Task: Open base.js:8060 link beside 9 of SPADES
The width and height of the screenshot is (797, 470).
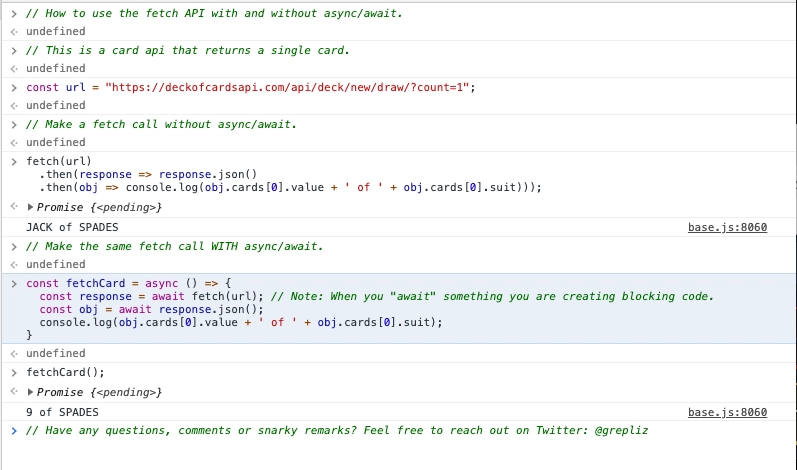Action: [727, 412]
